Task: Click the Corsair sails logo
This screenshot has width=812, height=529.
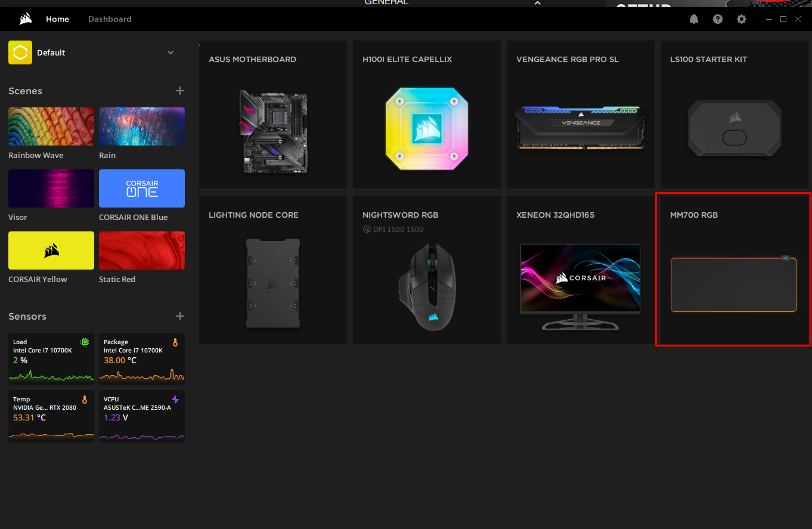Action: pyautogui.click(x=24, y=18)
